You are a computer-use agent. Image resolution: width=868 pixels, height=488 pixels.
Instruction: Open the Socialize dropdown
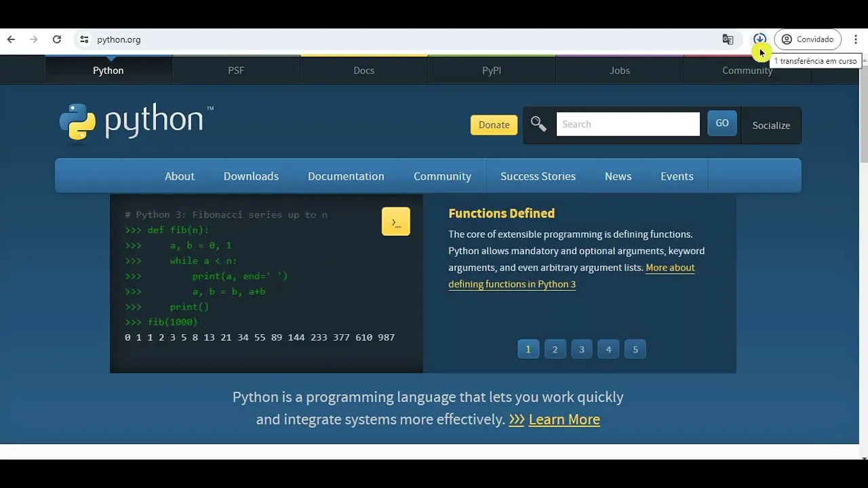point(771,125)
